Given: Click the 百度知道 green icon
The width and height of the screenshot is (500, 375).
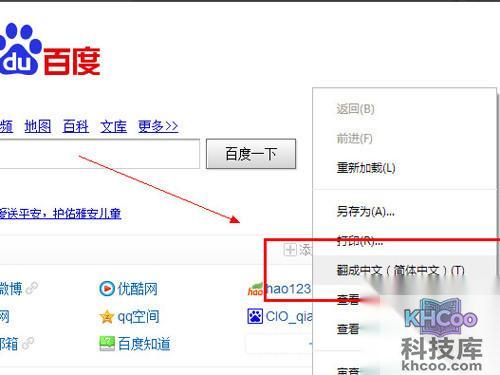Looking at the screenshot, I should [x=107, y=344].
